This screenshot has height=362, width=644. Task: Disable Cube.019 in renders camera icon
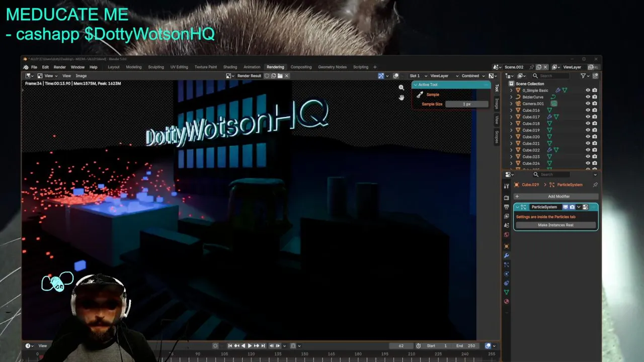click(x=595, y=130)
